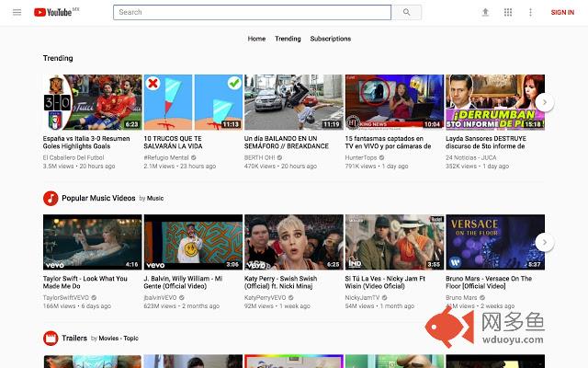Open the Versace On The Floor thumbnail
Viewport: 588px width, 368px height.
click(x=495, y=242)
